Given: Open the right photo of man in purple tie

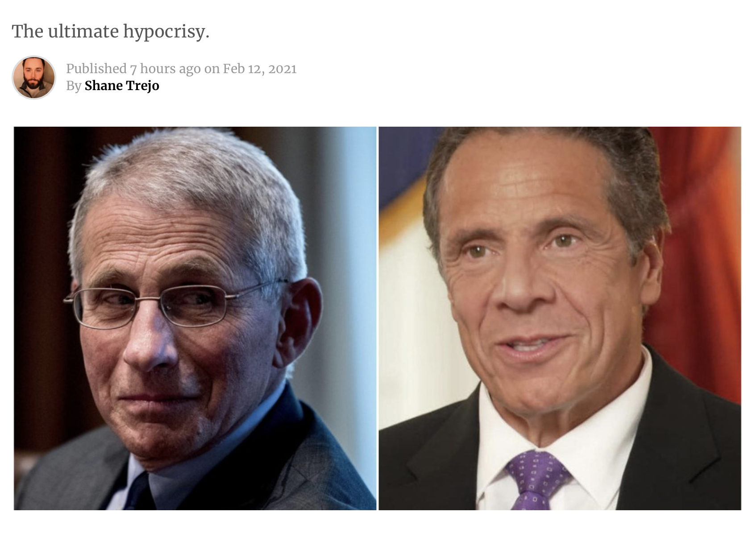Looking at the screenshot, I should [x=560, y=318].
